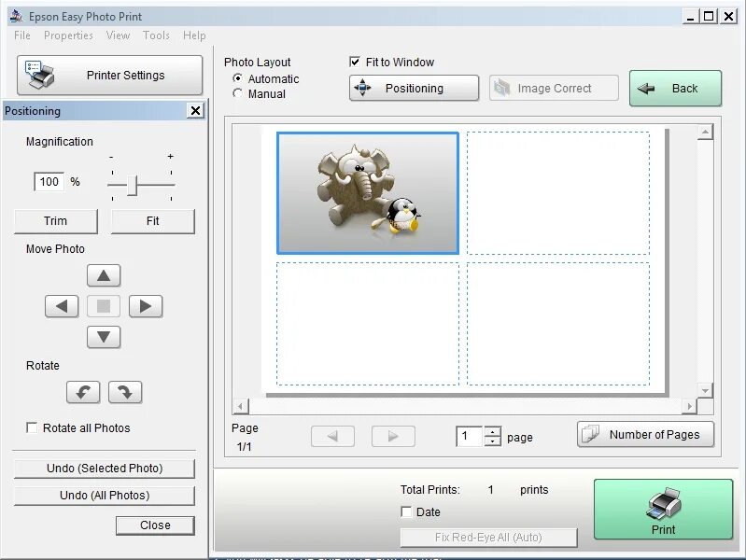This screenshot has width=746, height=560.
Task: Move photo right arrow
Action: pyautogui.click(x=146, y=306)
